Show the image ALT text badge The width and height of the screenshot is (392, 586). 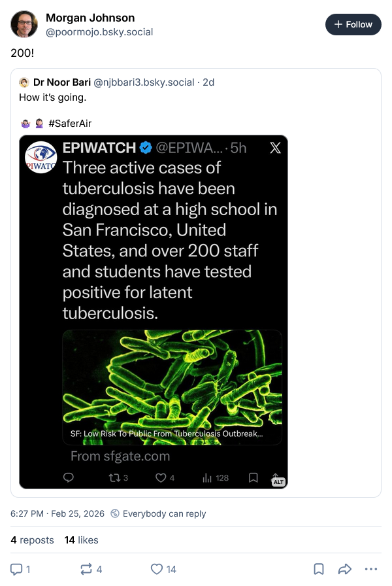pyautogui.click(x=278, y=482)
